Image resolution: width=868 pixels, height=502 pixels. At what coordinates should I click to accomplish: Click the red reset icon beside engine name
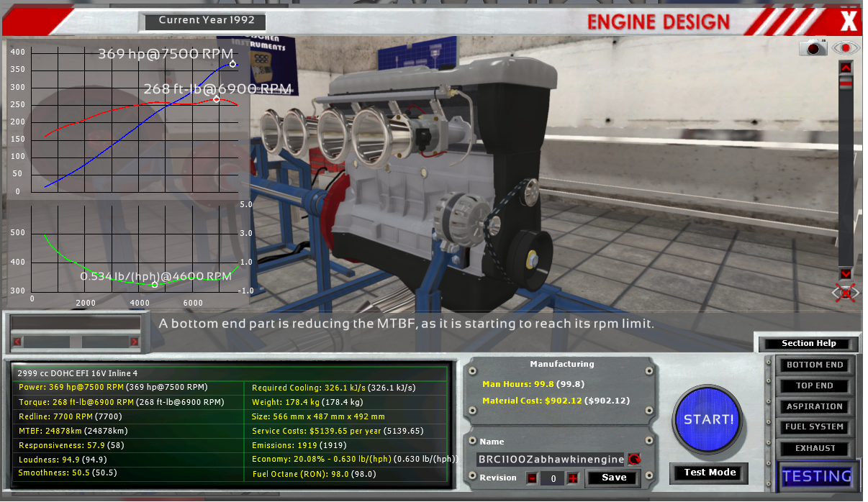point(634,459)
